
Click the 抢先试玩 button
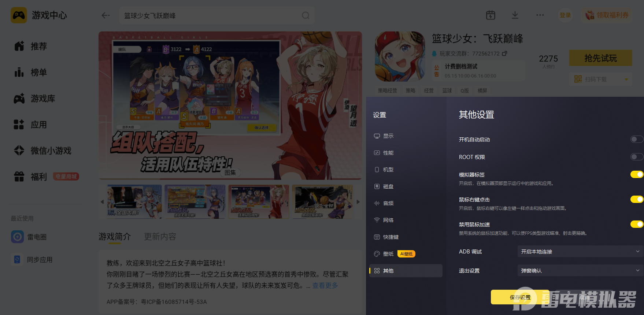(x=601, y=58)
